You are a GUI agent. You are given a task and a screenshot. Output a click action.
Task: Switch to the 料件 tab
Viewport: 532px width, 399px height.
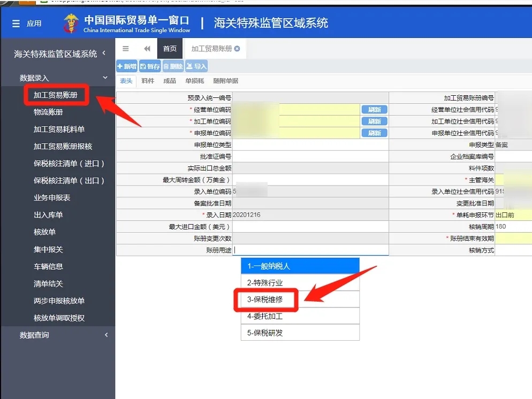coord(148,81)
